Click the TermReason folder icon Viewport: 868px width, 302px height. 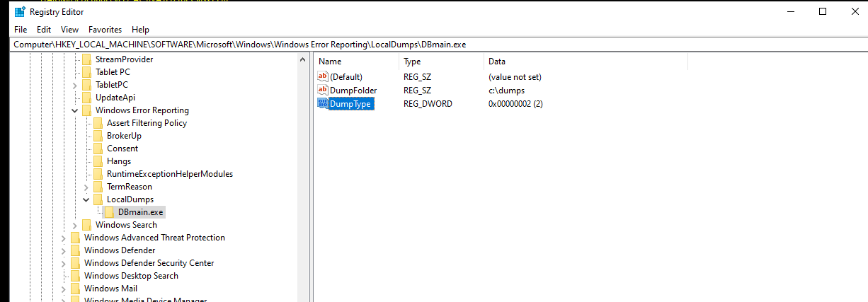point(98,187)
